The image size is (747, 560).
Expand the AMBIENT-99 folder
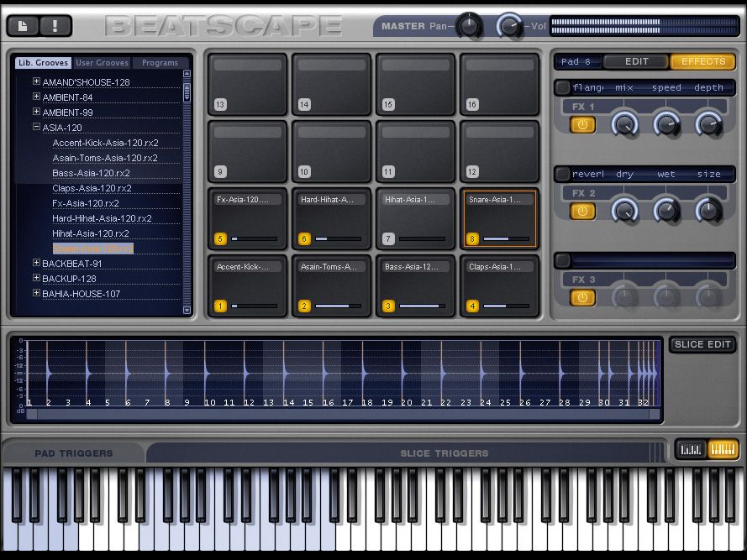36,112
